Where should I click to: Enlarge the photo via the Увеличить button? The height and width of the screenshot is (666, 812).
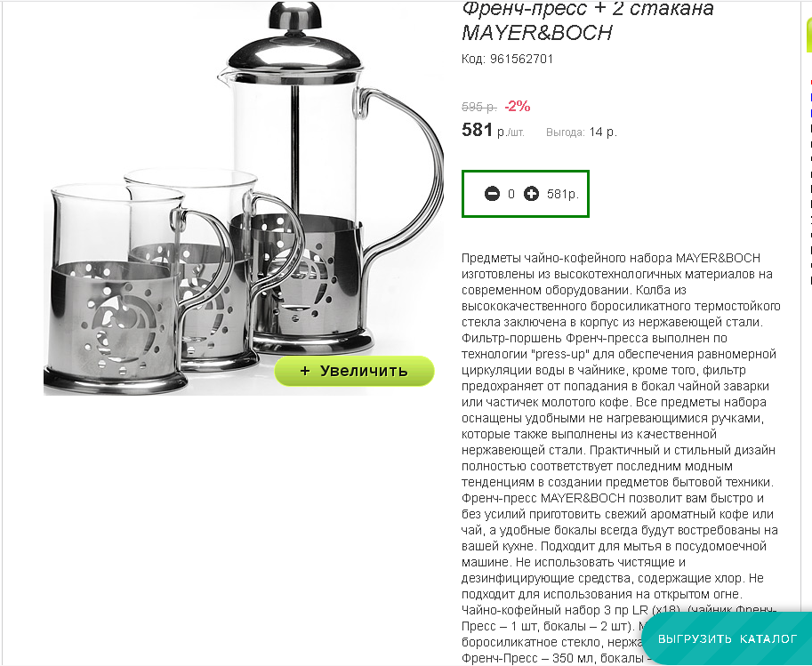pos(354,371)
